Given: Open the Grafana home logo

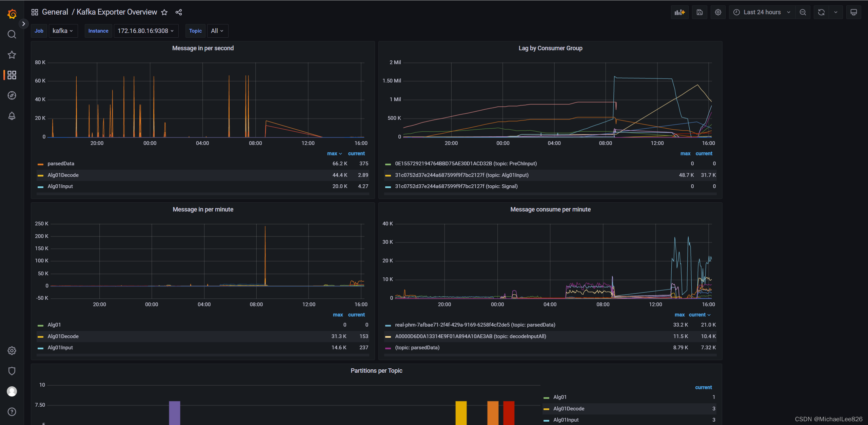Looking at the screenshot, I should (x=12, y=14).
